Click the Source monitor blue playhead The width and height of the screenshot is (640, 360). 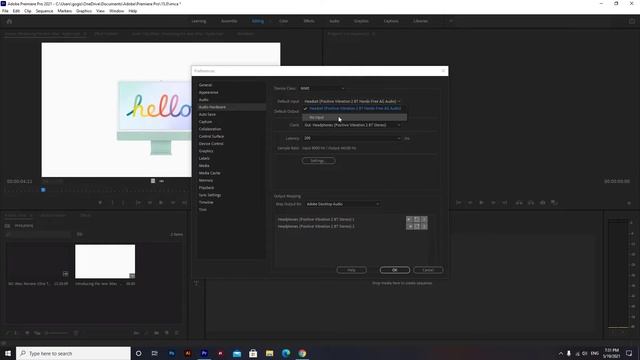(x=43, y=190)
